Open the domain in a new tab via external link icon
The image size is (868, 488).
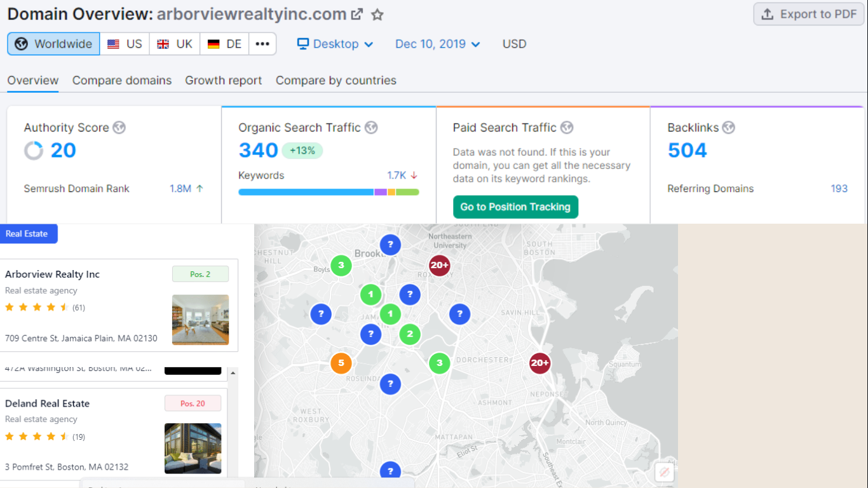point(357,14)
